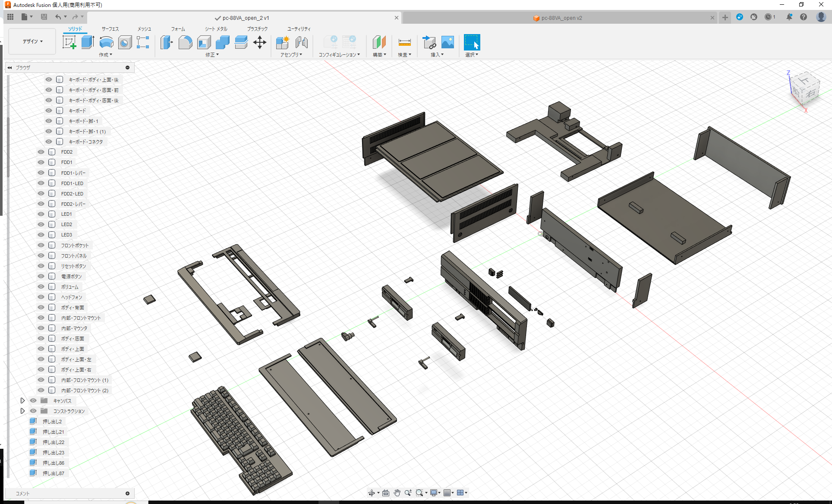Hide the リセットボタン component
Viewport: 832px width, 504px height.
[41, 266]
